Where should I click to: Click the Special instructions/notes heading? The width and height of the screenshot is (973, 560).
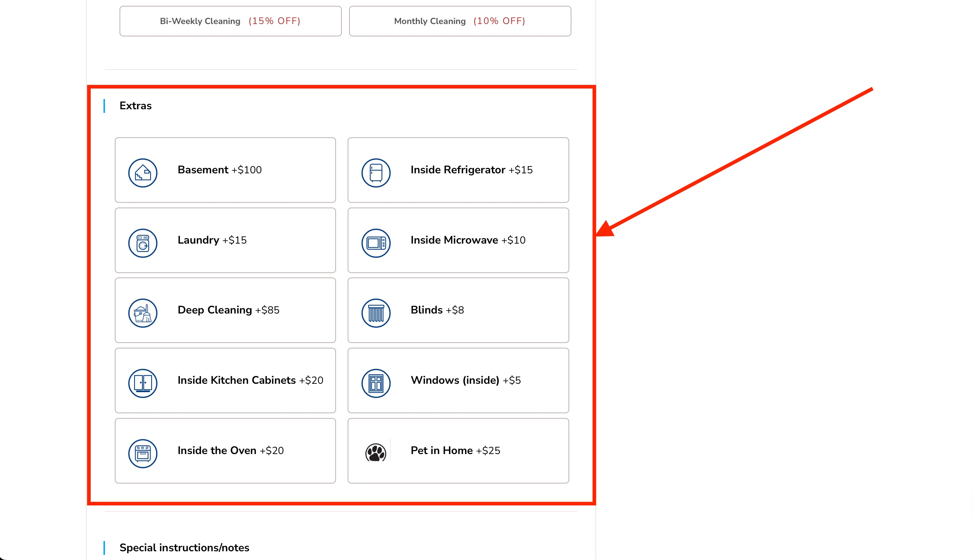click(x=184, y=548)
